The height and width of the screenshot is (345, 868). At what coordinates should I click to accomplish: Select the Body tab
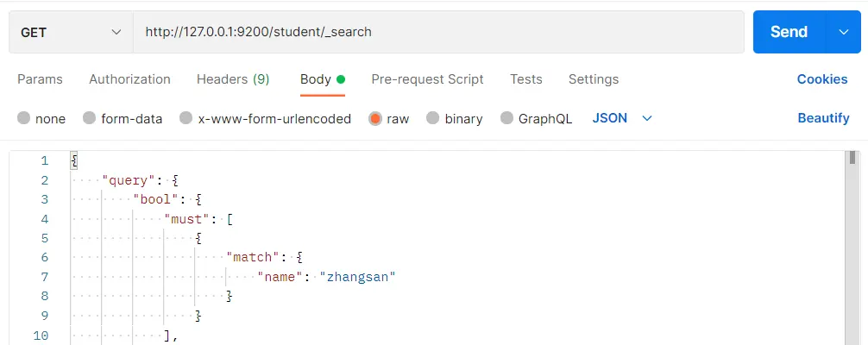click(316, 79)
